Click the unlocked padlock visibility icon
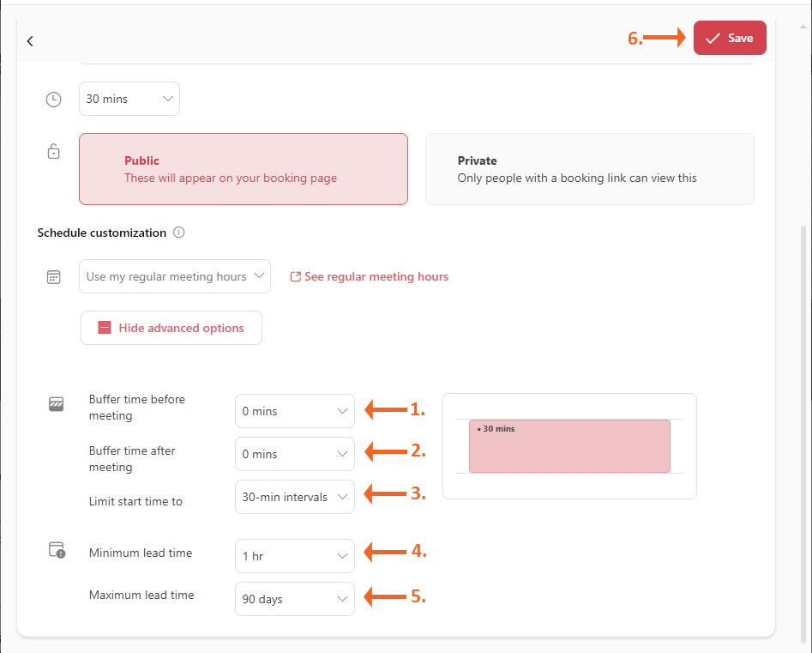This screenshot has width=812, height=653. (53, 152)
